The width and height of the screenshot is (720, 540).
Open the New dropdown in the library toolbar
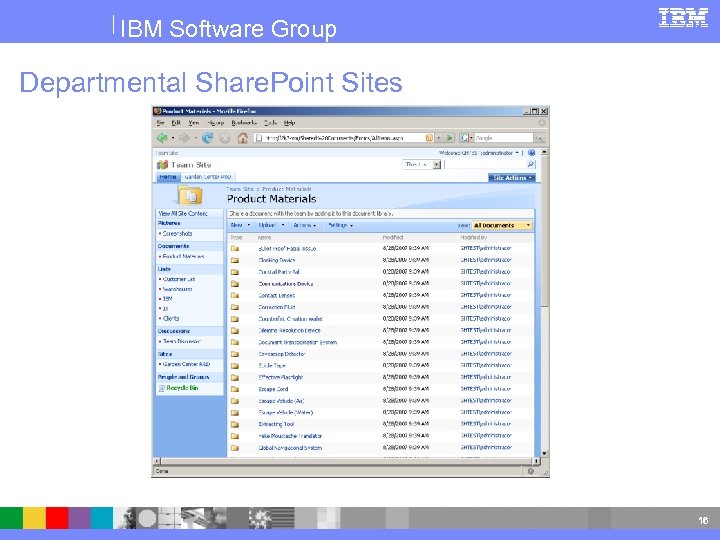241,225
